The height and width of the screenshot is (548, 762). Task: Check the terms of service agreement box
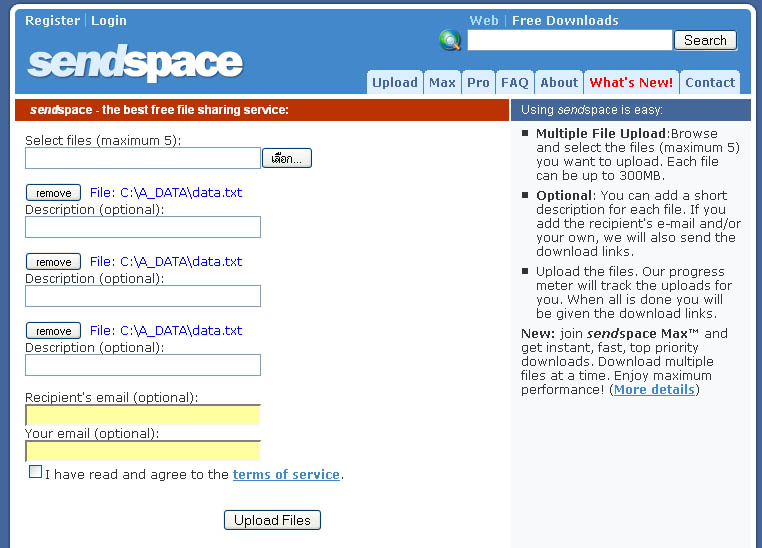point(35,472)
